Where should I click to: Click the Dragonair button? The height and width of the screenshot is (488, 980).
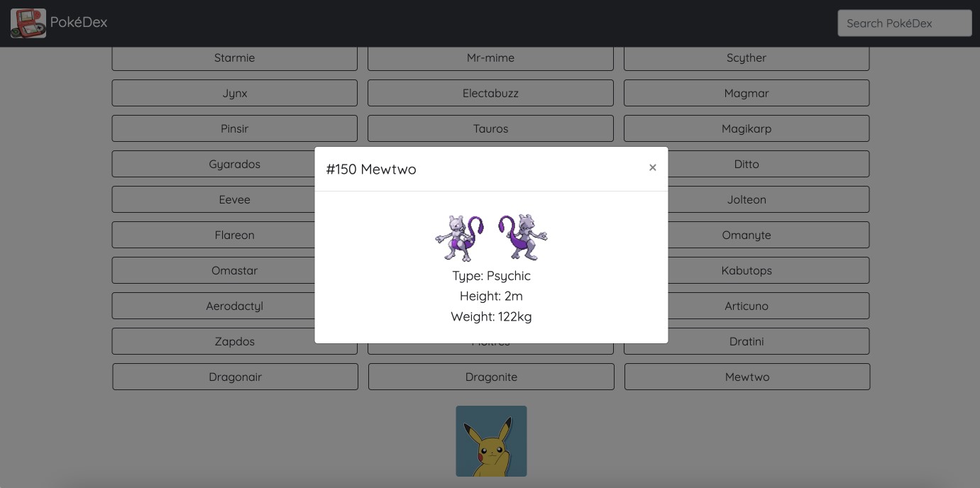(x=236, y=377)
